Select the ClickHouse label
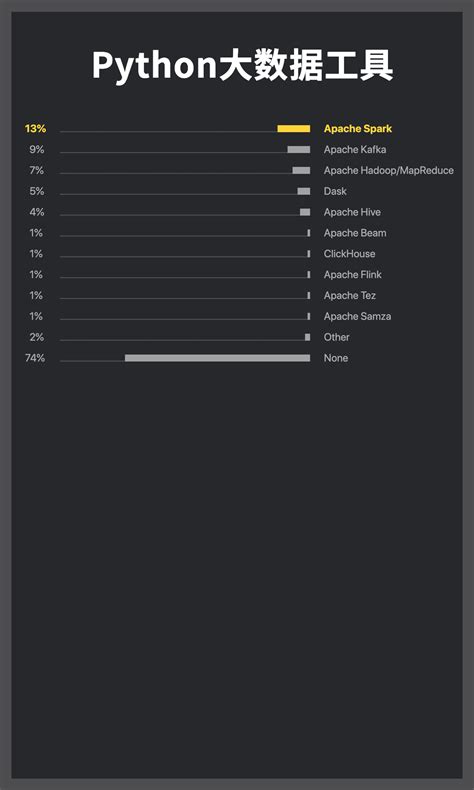This screenshot has width=474, height=790. 349,254
